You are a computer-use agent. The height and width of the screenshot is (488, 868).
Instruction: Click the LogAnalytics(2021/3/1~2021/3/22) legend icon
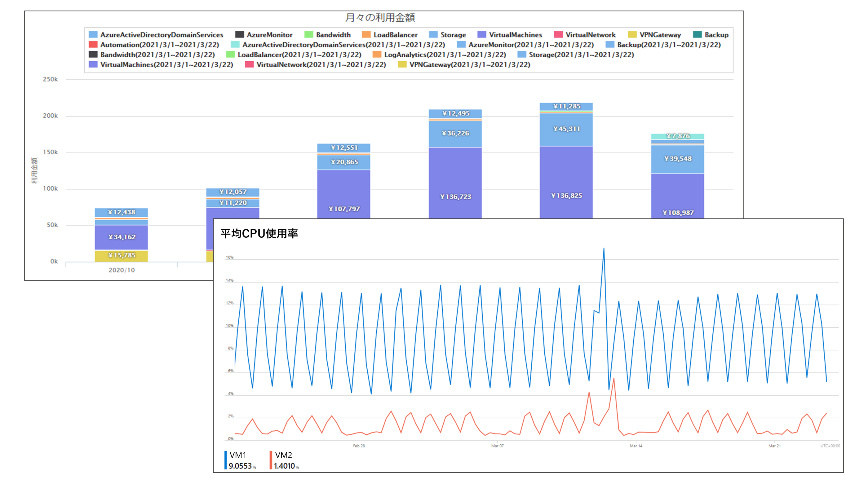[377, 55]
